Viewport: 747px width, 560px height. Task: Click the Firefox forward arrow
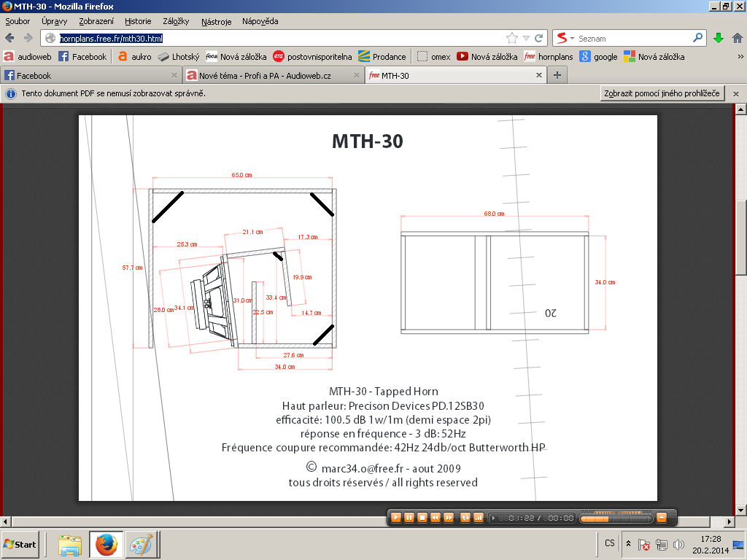pos(28,38)
